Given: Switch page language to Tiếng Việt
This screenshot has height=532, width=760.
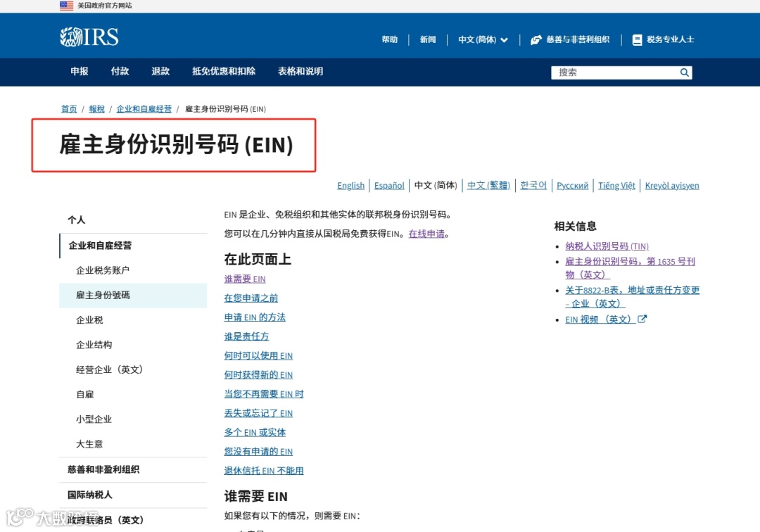Looking at the screenshot, I should coord(616,186).
